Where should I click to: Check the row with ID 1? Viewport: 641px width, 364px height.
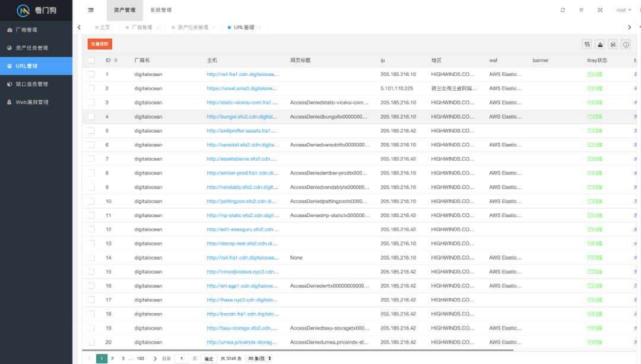[x=91, y=74]
